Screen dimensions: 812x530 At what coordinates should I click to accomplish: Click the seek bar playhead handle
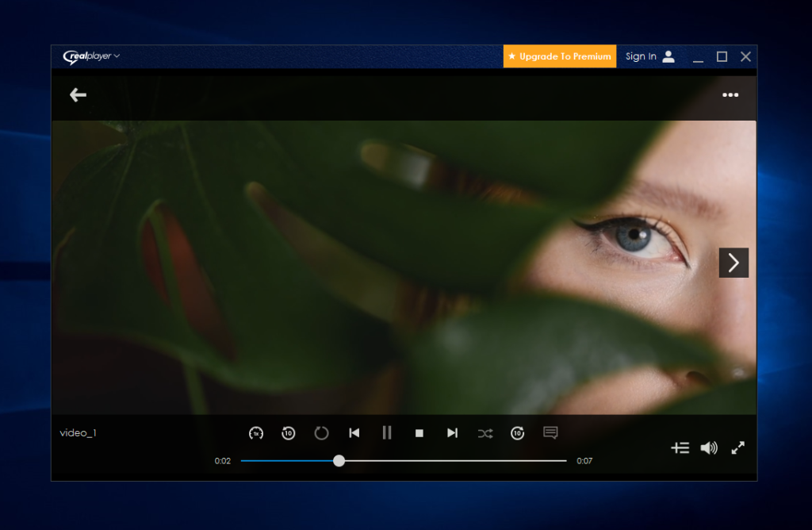[339, 461]
